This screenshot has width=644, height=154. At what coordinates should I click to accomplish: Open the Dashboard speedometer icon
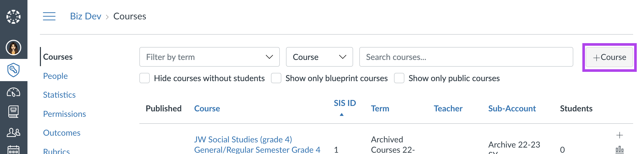point(13,92)
